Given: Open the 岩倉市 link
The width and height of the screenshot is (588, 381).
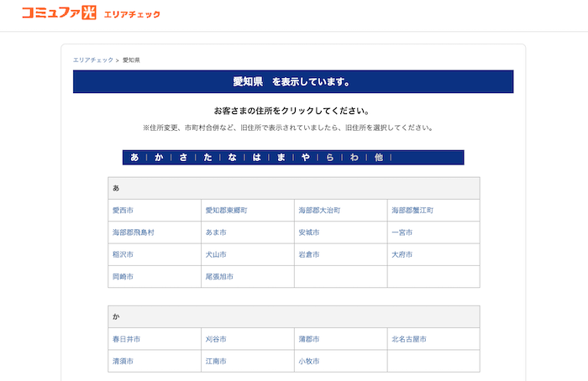Looking at the screenshot, I should click(x=309, y=255).
